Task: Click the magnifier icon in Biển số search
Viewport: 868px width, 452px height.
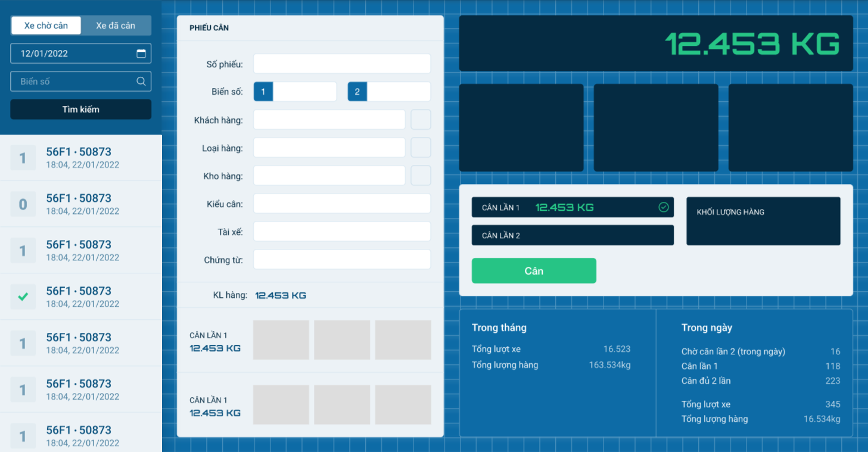Action: (x=141, y=82)
